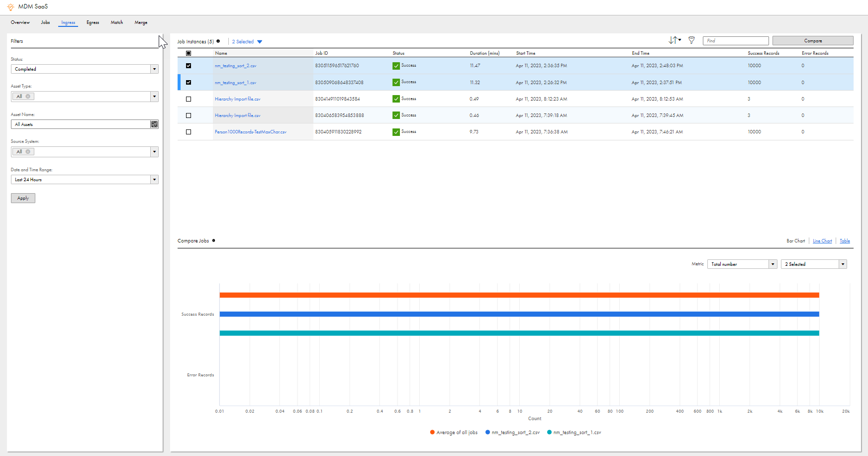This screenshot has width=868, height=456.
Task: Sort by the Status column header
Action: [398, 53]
